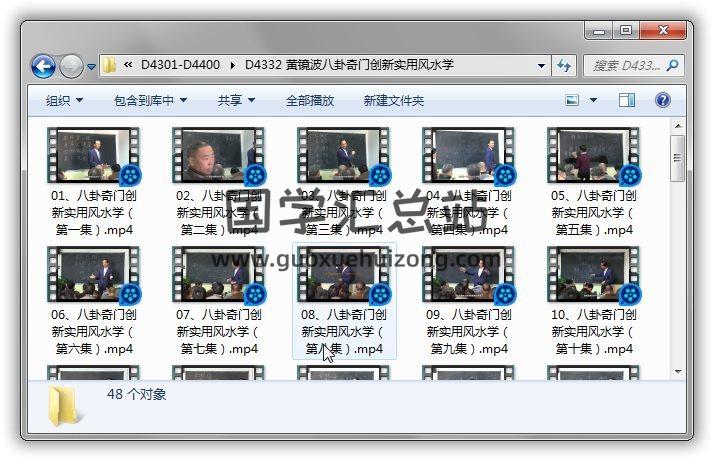
Task: Select the D4301-D4400 breadcrumb
Action: 180,65
